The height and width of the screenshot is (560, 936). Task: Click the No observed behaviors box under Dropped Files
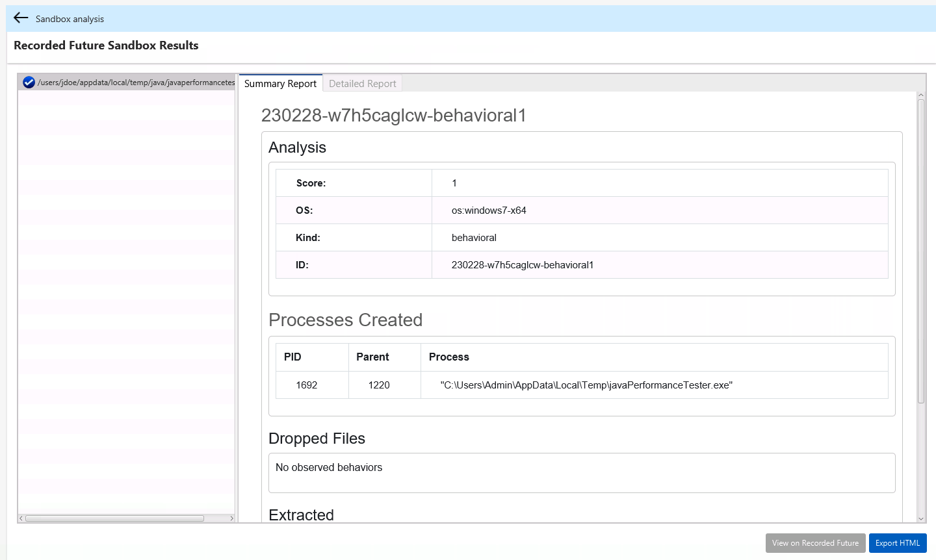[582, 471]
